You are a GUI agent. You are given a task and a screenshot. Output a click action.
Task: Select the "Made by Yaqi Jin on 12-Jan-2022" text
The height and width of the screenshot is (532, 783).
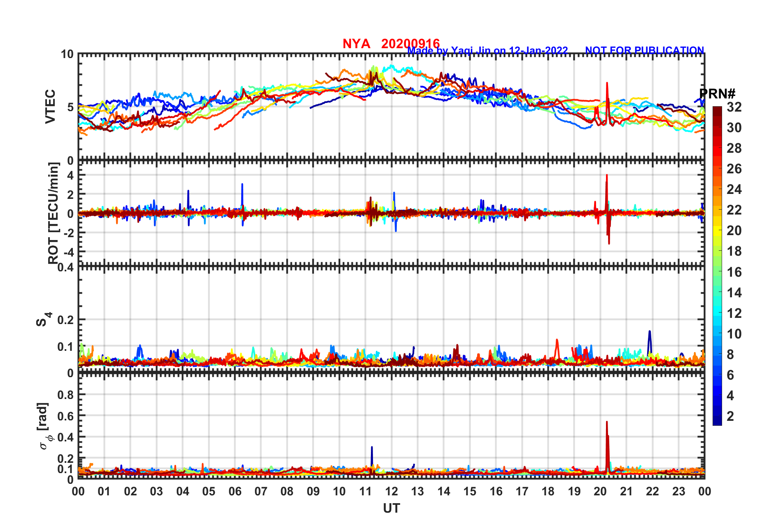pos(487,51)
